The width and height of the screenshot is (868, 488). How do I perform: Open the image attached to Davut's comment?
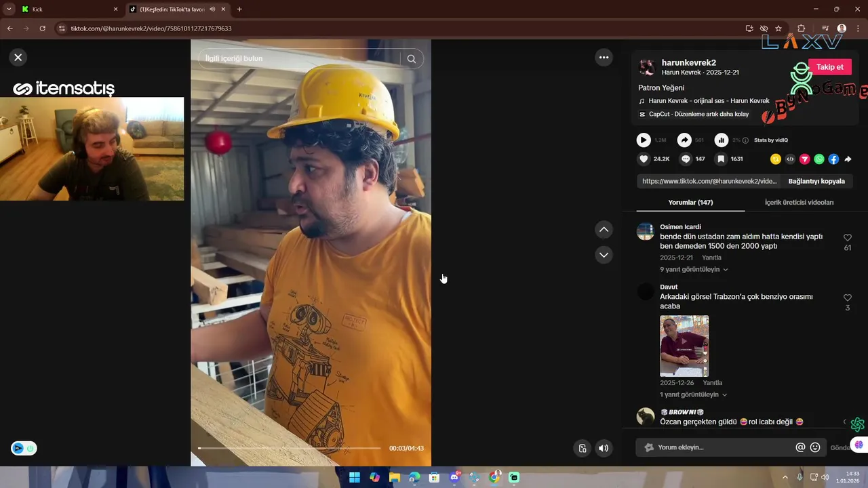(684, 346)
